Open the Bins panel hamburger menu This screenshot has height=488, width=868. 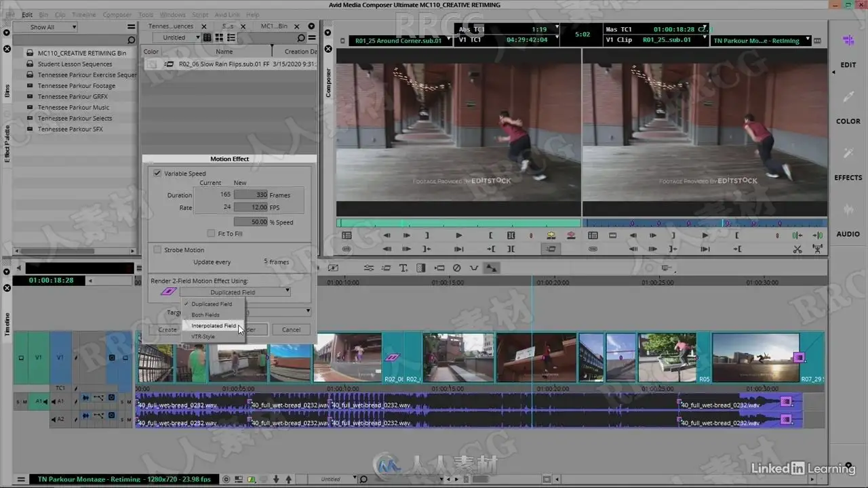coord(132,26)
